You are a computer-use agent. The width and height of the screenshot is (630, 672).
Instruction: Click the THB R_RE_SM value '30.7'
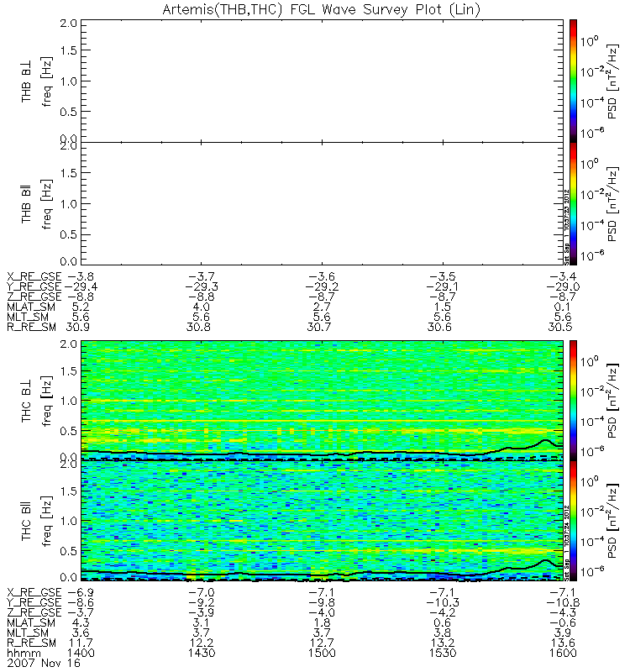(x=319, y=327)
